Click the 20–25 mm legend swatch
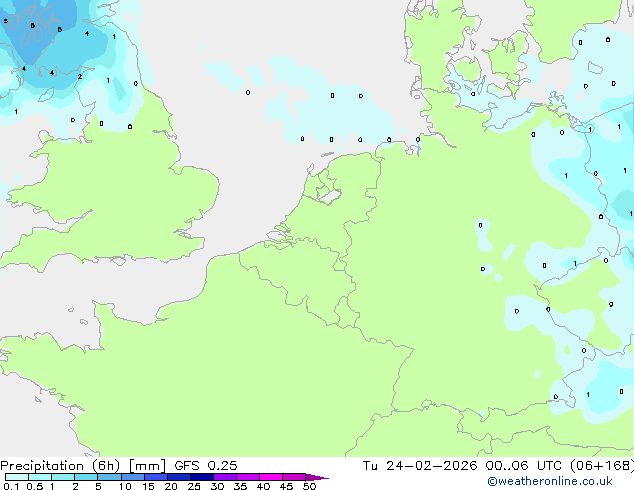Viewport: 634px width, 490px height. [178, 477]
